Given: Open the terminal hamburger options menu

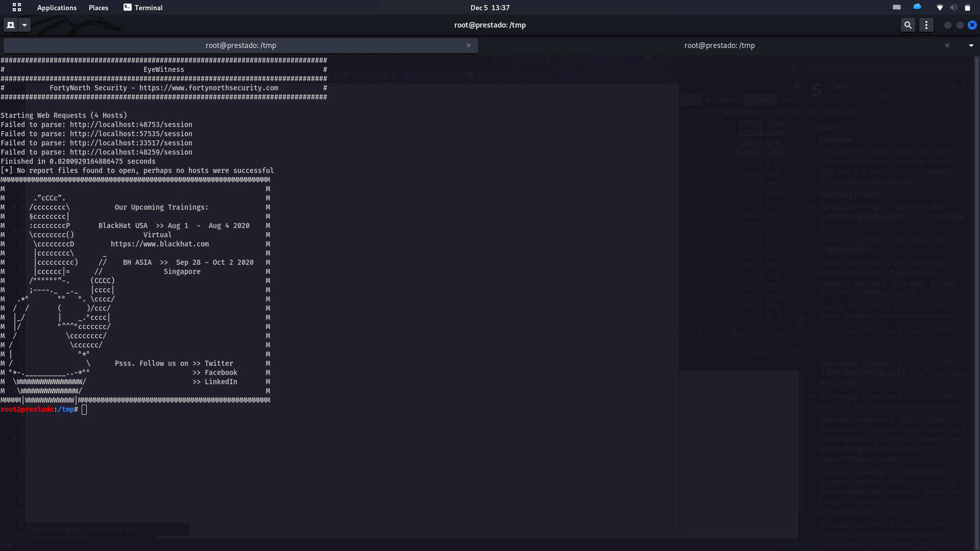Looking at the screenshot, I should point(926,24).
